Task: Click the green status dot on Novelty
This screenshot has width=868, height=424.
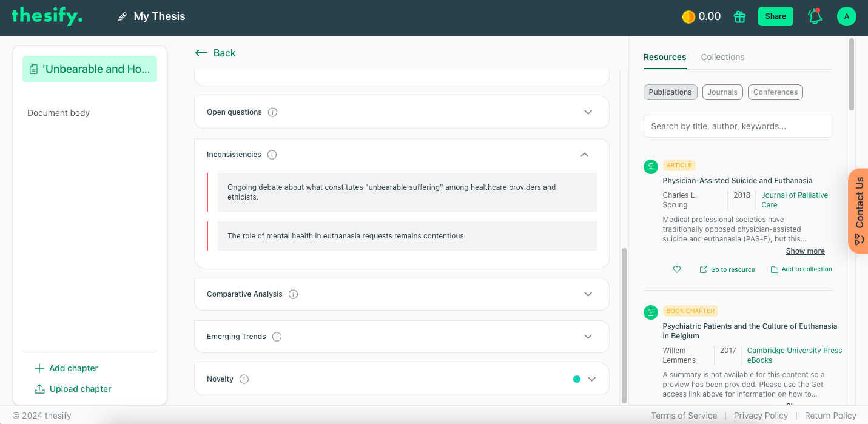Action: click(576, 379)
